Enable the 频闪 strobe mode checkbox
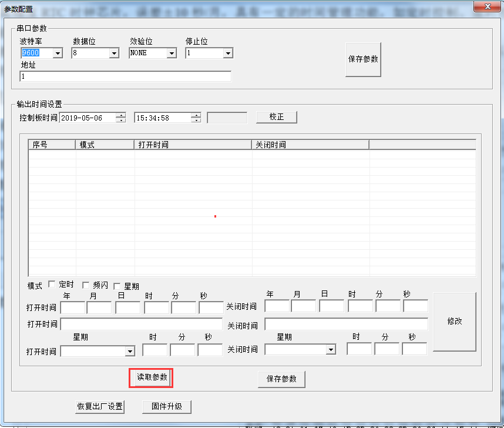Image resolution: width=504 pixels, height=428 pixels. coord(86,285)
